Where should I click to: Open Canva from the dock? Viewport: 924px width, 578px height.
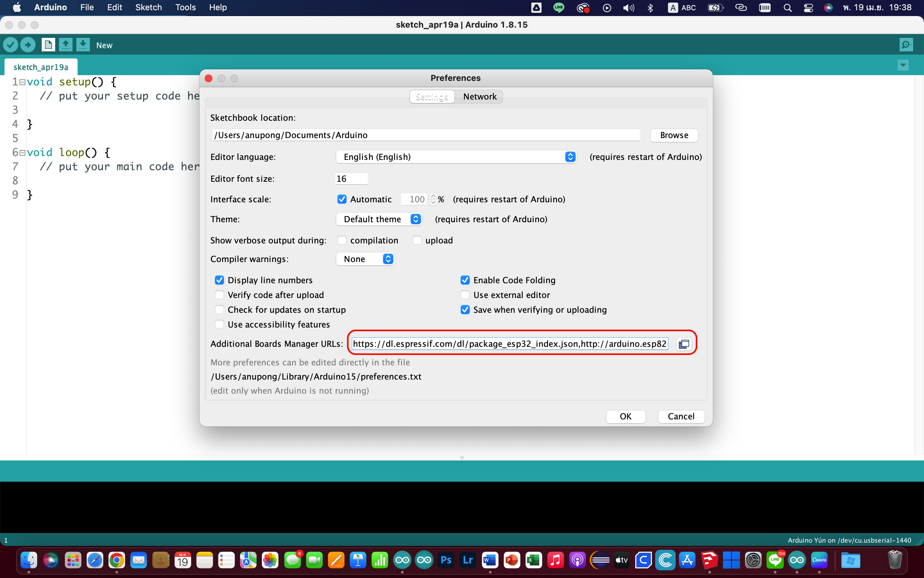coord(819,560)
